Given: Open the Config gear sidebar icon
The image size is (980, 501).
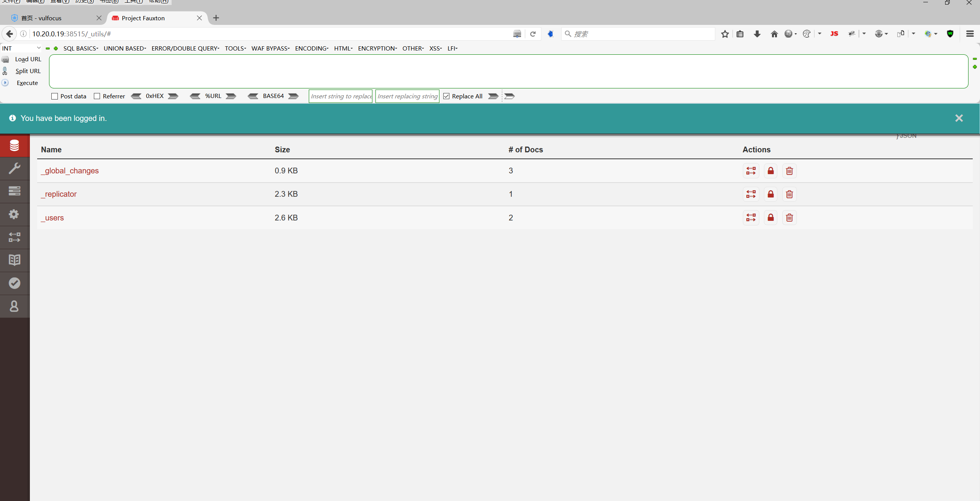Looking at the screenshot, I should click(x=15, y=214).
